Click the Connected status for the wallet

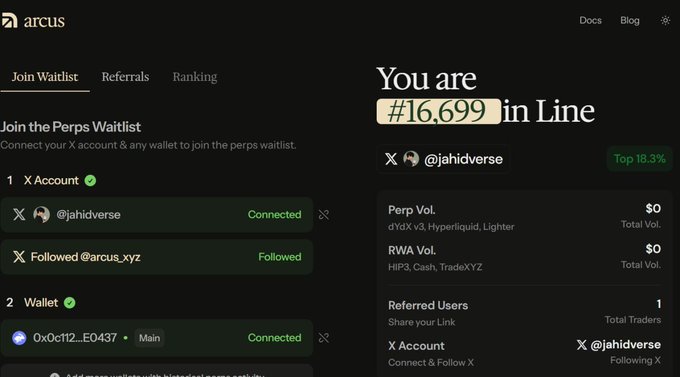pos(274,338)
